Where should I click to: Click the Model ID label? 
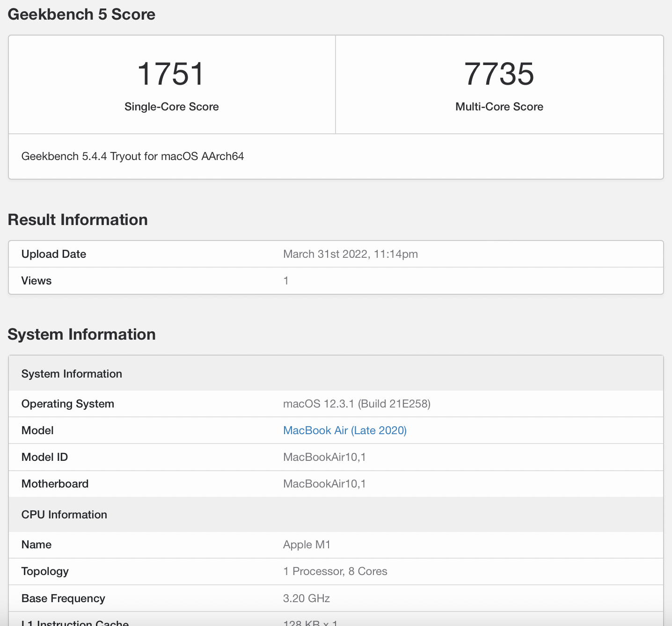[x=44, y=457]
